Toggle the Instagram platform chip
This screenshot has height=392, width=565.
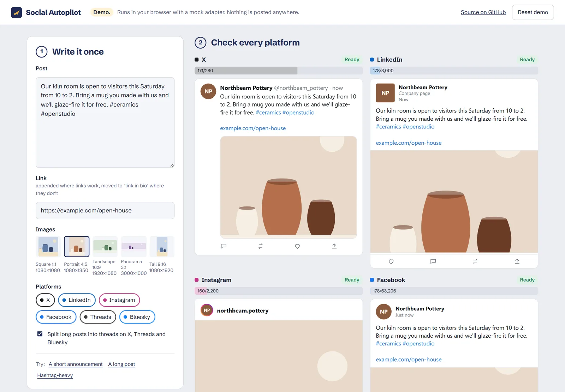coord(119,300)
